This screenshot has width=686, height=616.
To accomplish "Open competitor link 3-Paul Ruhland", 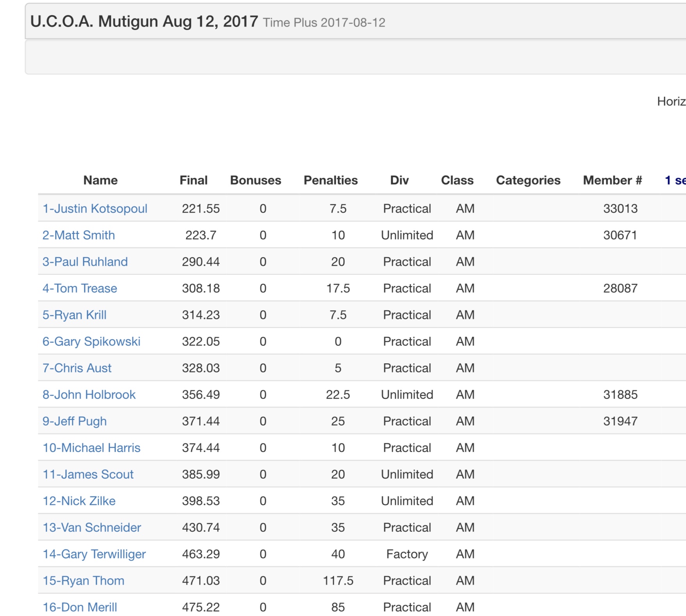I will point(85,262).
